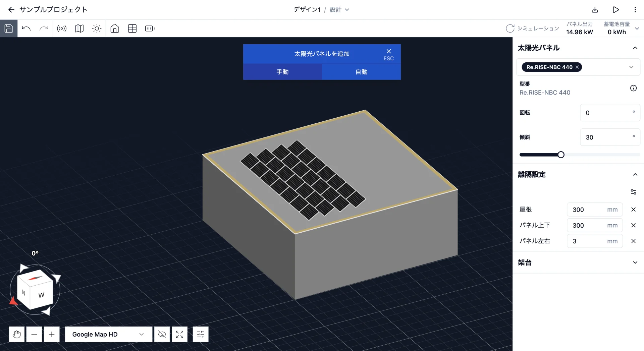The width and height of the screenshot is (644, 351).
Task: Click the save icon in the toolbar
Action: [9, 28]
